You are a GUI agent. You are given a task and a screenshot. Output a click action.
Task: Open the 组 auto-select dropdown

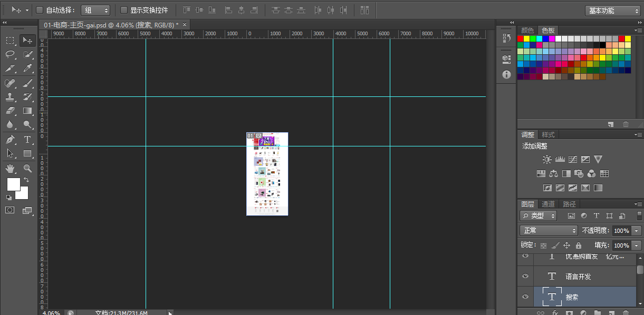(x=96, y=10)
